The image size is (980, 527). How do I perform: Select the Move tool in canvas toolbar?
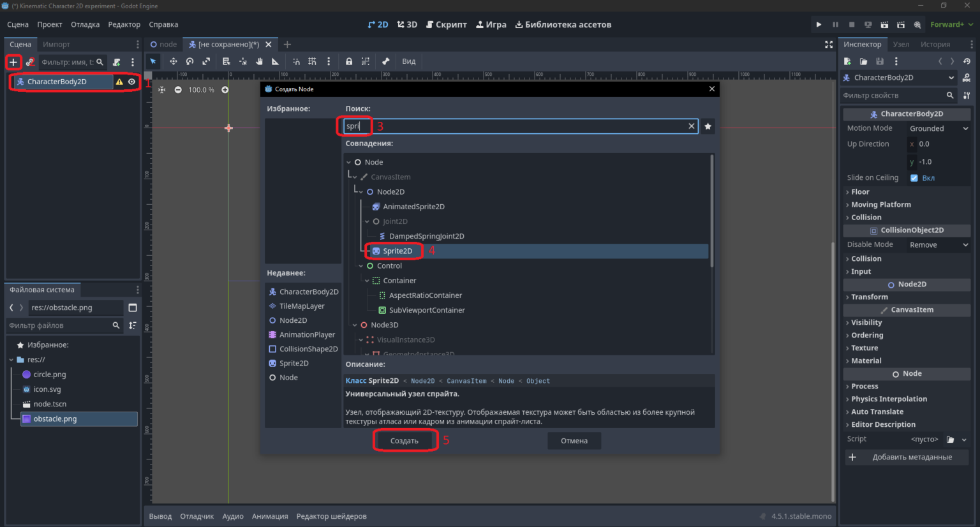point(173,61)
